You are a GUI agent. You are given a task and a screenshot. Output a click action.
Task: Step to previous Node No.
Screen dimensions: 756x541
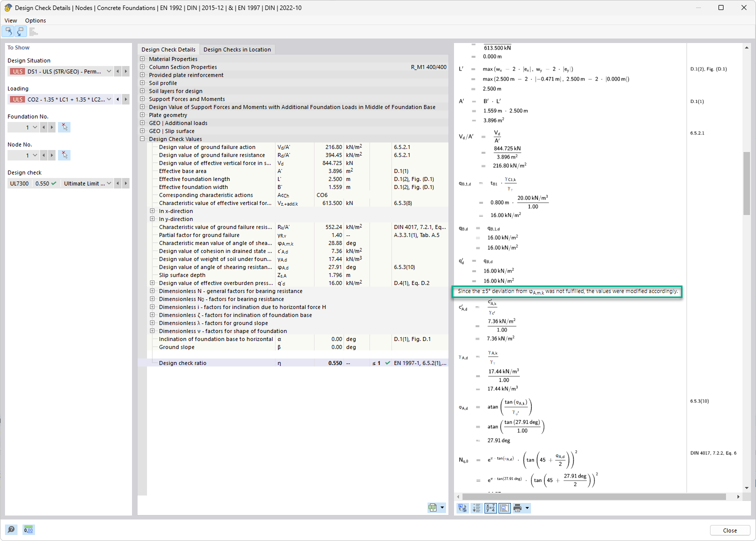pos(44,155)
